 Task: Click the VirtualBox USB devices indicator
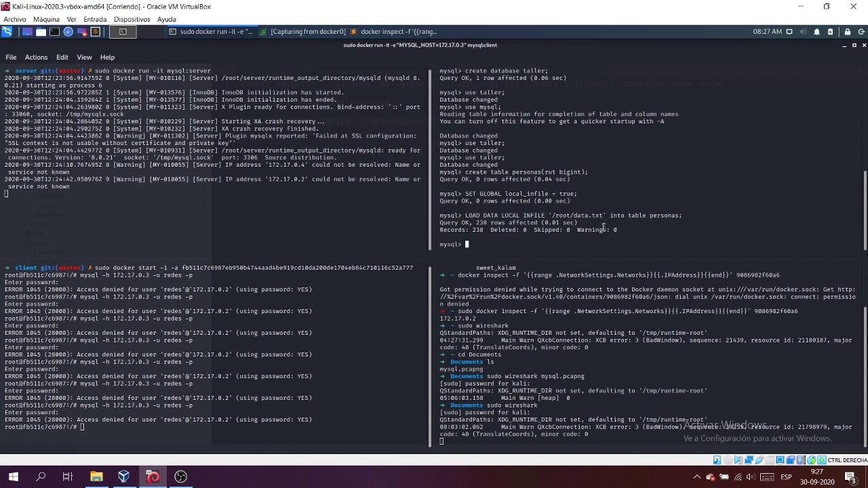pos(759,460)
